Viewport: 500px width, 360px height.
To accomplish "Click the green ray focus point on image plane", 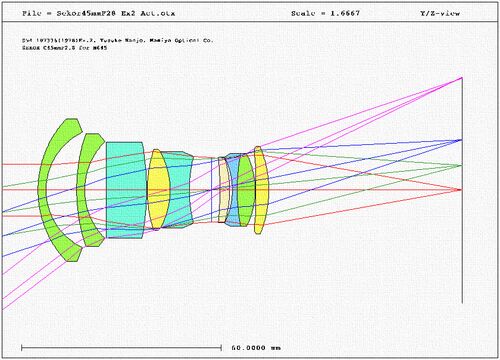I will [x=462, y=165].
